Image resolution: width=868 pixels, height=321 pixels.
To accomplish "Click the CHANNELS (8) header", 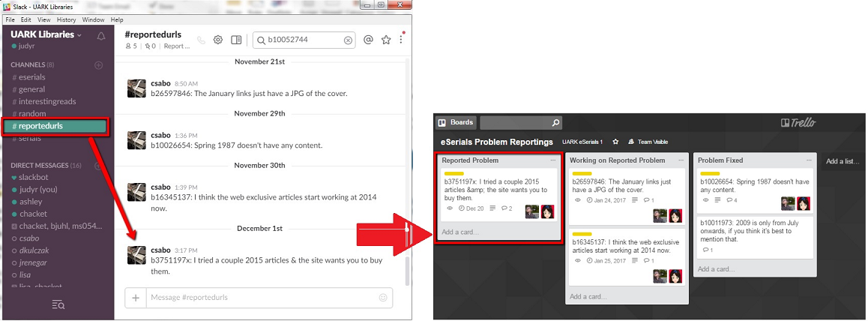I will 32,64.
